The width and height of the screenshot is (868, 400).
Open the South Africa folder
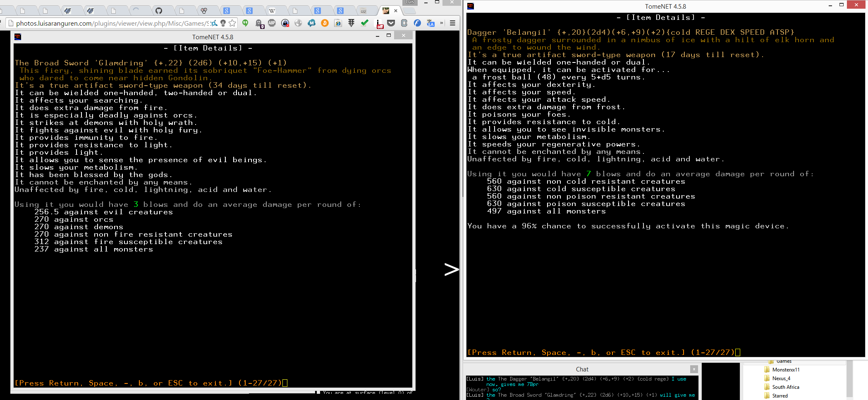point(785,387)
